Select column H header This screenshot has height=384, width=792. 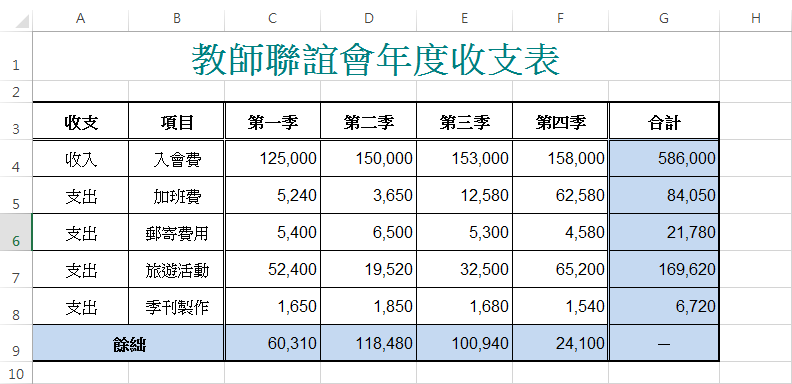coord(756,18)
